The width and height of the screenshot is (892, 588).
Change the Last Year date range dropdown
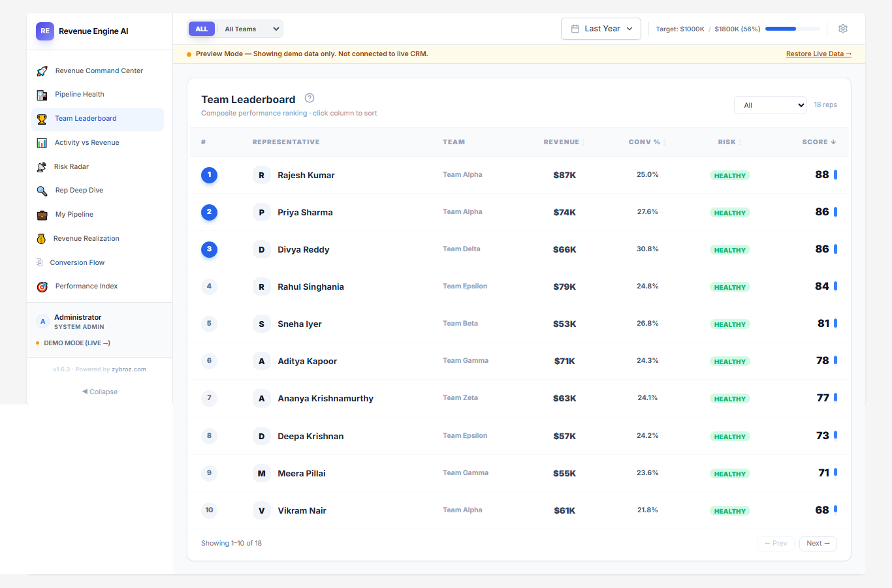[601, 29]
